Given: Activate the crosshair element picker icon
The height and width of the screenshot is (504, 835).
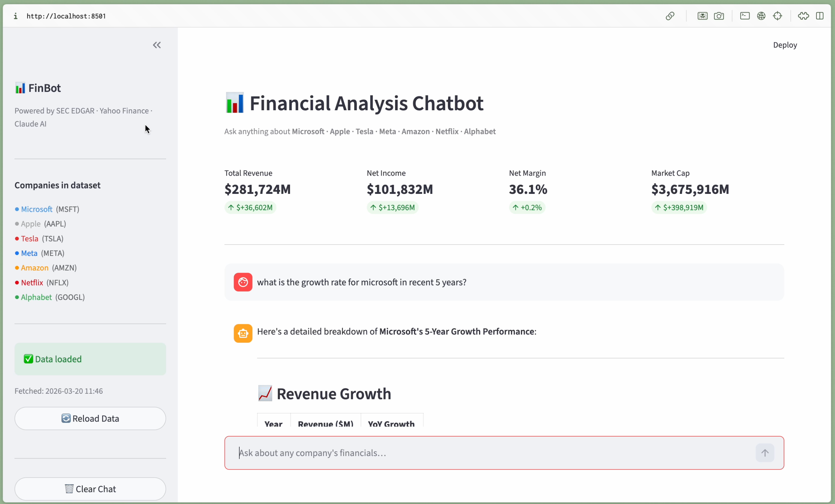Looking at the screenshot, I should tap(777, 16).
